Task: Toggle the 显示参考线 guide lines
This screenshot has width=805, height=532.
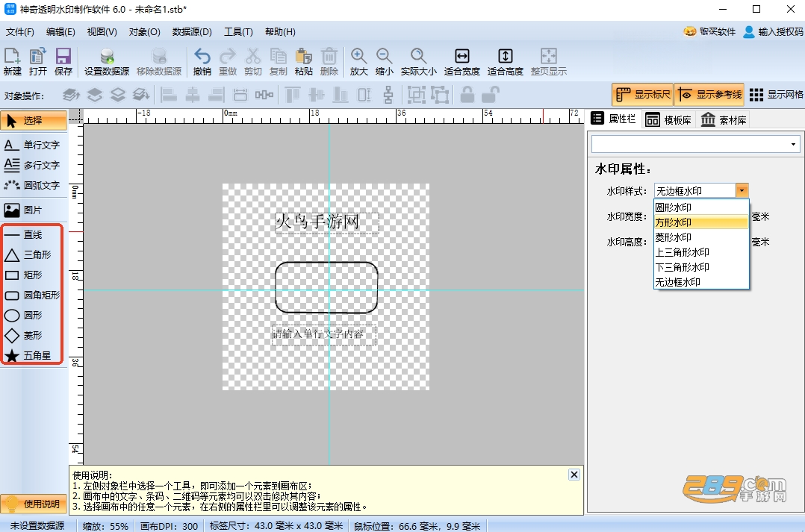Action: click(710, 95)
